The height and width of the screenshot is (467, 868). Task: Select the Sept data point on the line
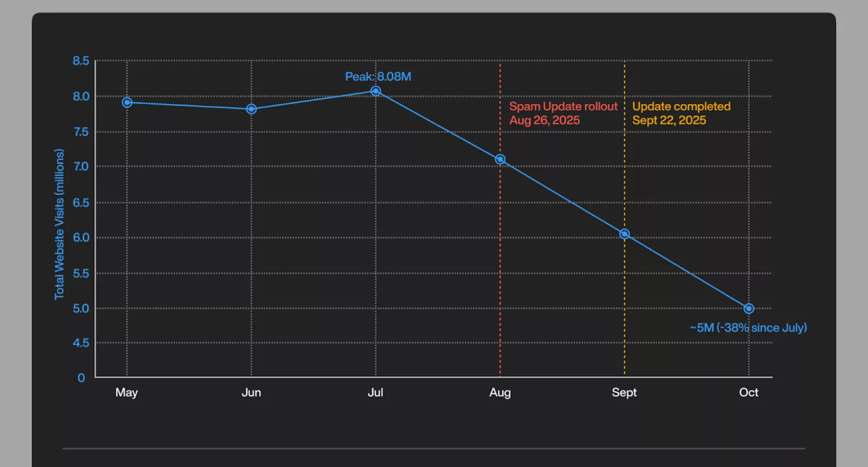pos(624,234)
